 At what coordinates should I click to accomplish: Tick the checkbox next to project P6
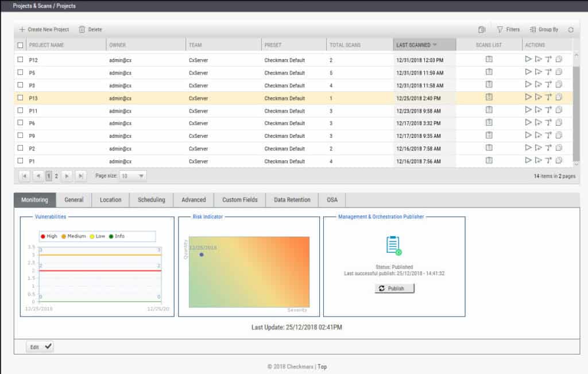click(21, 123)
